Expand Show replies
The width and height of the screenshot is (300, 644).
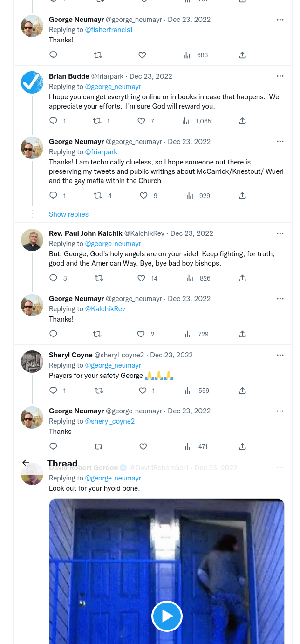click(x=68, y=214)
